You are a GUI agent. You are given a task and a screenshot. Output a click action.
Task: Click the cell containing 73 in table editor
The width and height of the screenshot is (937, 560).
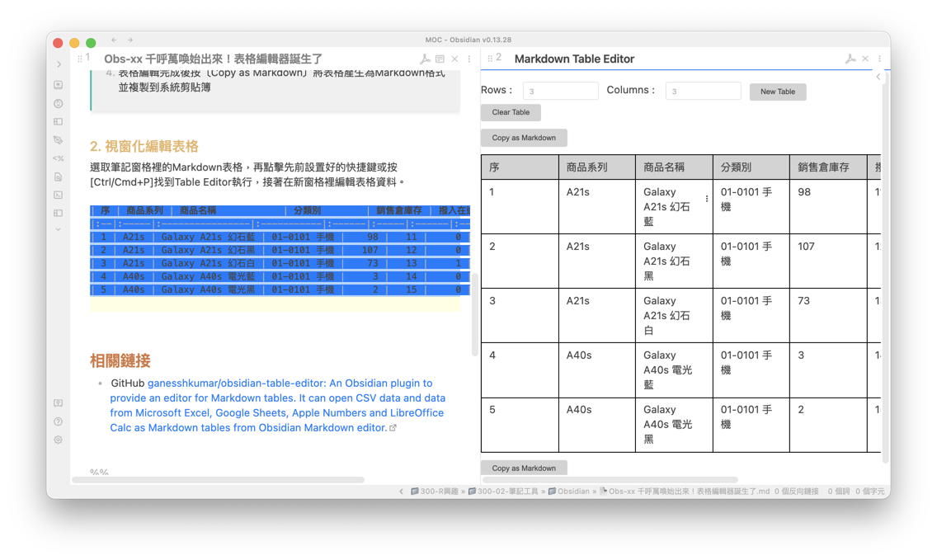point(828,316)
